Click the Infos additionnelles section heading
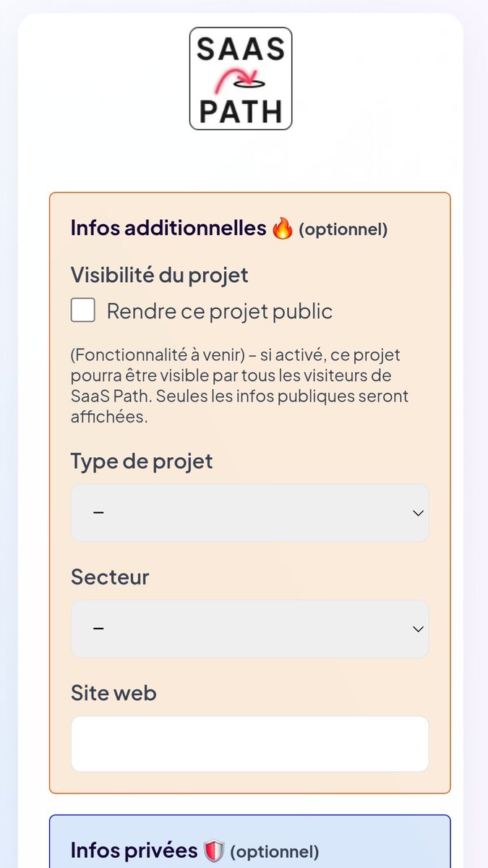This screenshot has height=868, width=488. pos(168,229)
